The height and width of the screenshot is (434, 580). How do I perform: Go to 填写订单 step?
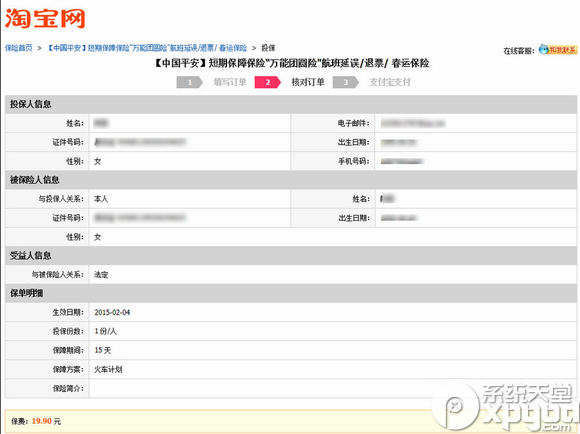click(x=230, y=82)
